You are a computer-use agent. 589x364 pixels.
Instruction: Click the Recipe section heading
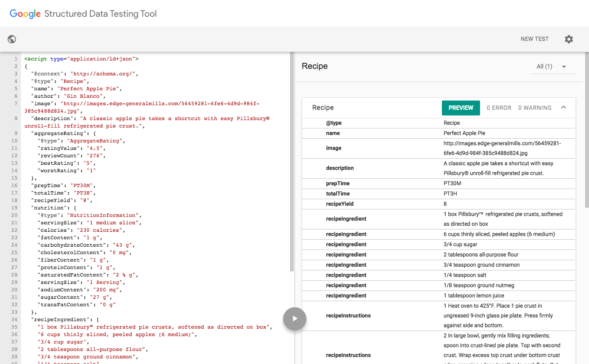click(x=315, y=66)
